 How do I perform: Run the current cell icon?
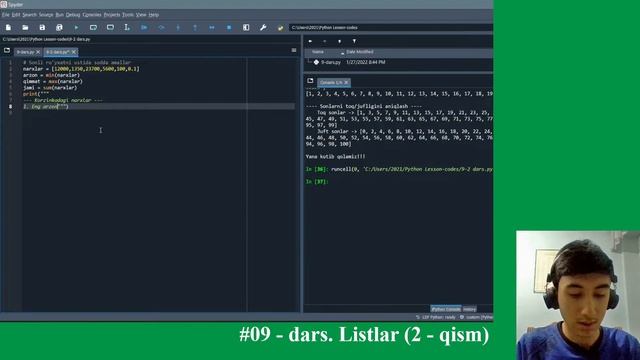(93, 27)
